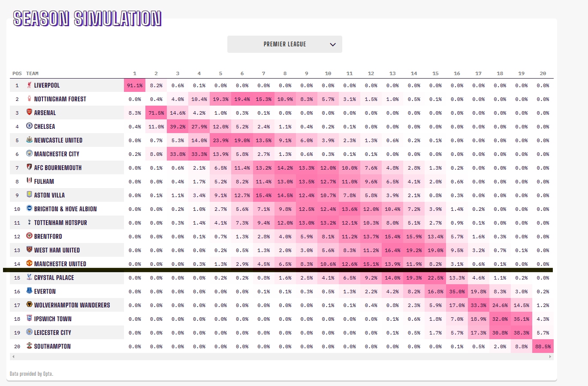Click Liverpool's 91.1% first place cell
Viewport: 588px width, 386px height.
pos(135,85)
